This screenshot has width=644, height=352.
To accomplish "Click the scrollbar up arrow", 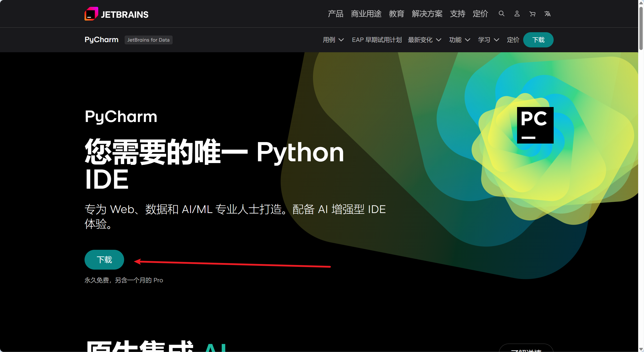I will point(641,3).
